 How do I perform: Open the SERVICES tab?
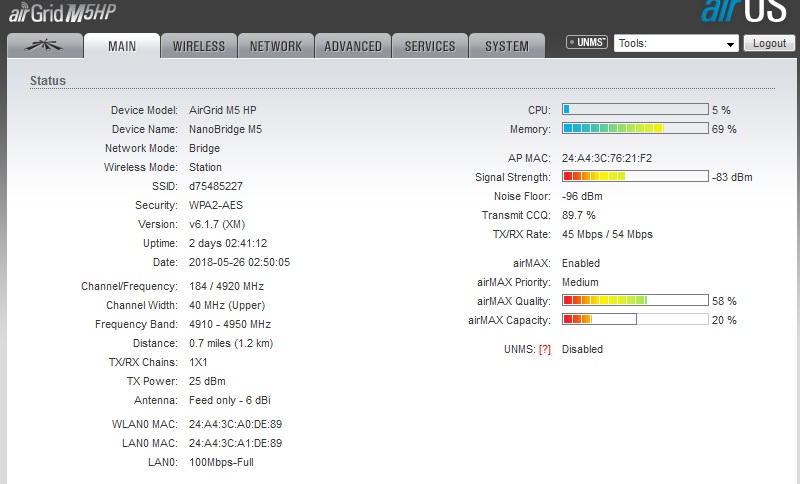430,46
